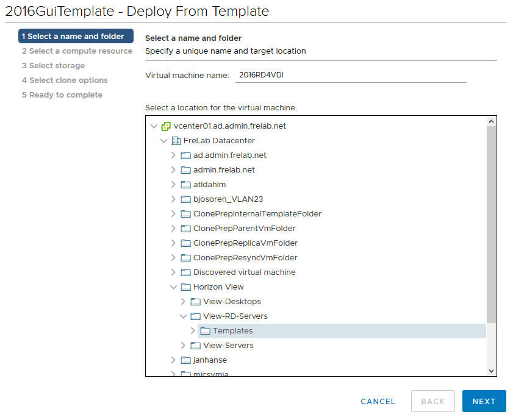Click the Horizon View folder icon
This screenshot has height=420, width=513.
click(185, 287)
